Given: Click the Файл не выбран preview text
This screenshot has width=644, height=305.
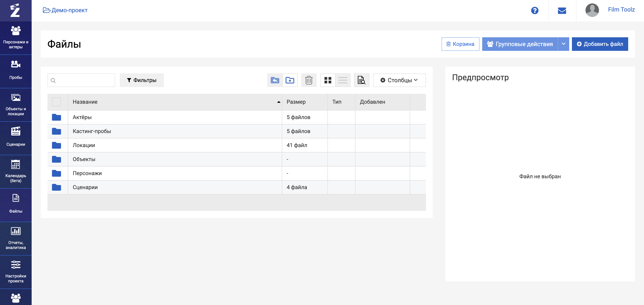Looking at the screenshot, I should click(x=540, y=176).
